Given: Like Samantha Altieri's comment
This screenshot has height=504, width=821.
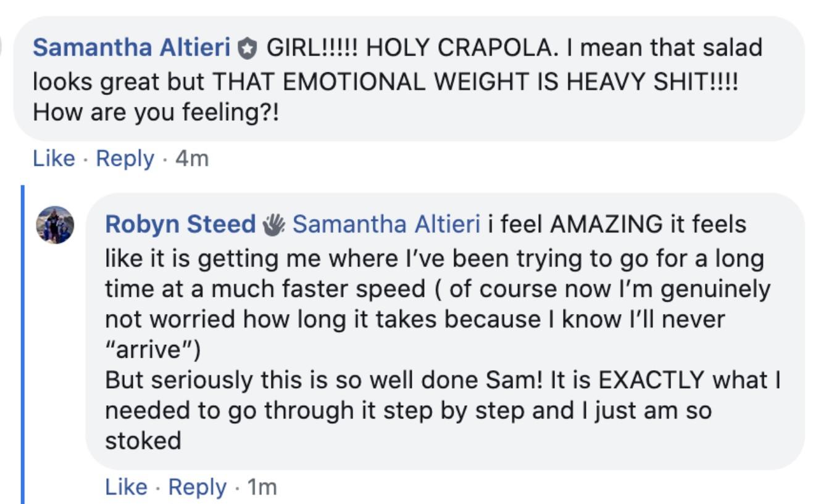Looking at the screenshot, I should click(x=54, y=159).
